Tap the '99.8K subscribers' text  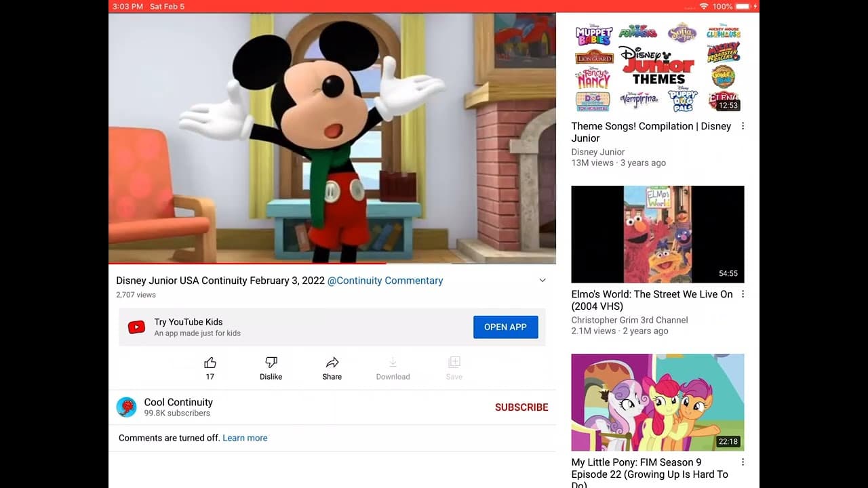tap(177, 413)
